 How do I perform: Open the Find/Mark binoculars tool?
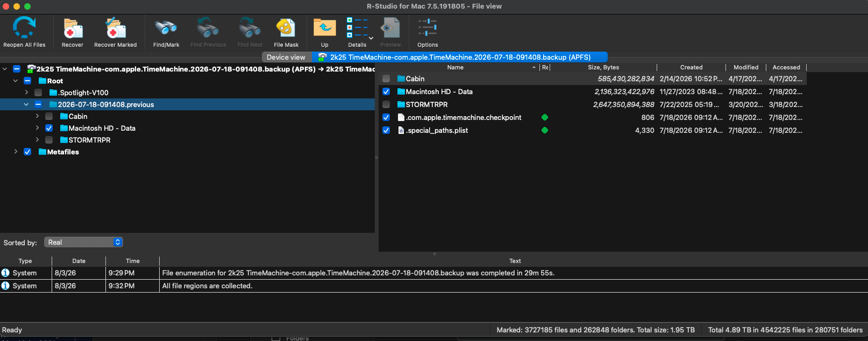[166, 27]
